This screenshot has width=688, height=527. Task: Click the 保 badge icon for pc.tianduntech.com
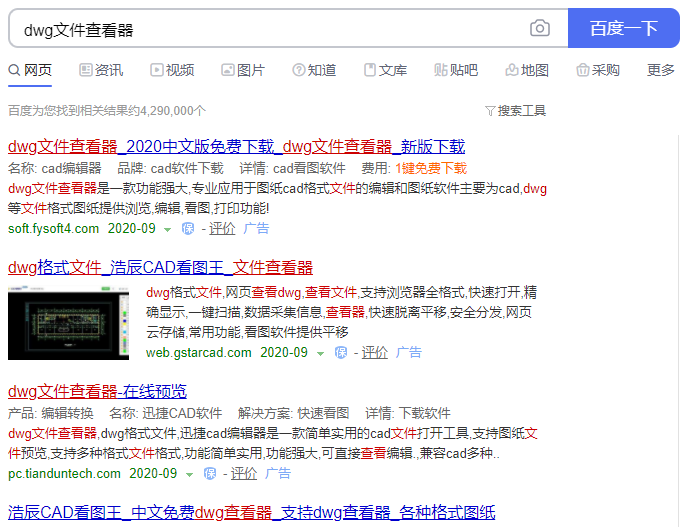click(210, 473)
